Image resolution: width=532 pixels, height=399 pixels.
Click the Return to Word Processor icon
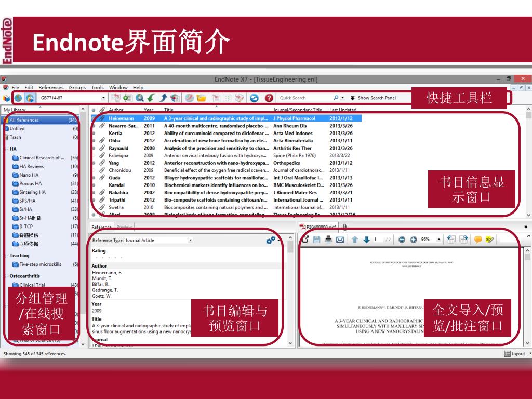[x=240, y=98]
